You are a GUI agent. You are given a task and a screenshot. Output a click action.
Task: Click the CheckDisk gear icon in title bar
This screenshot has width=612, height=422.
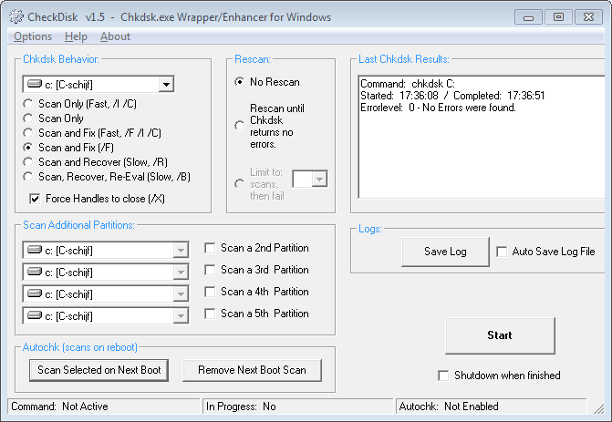[16, 17]
